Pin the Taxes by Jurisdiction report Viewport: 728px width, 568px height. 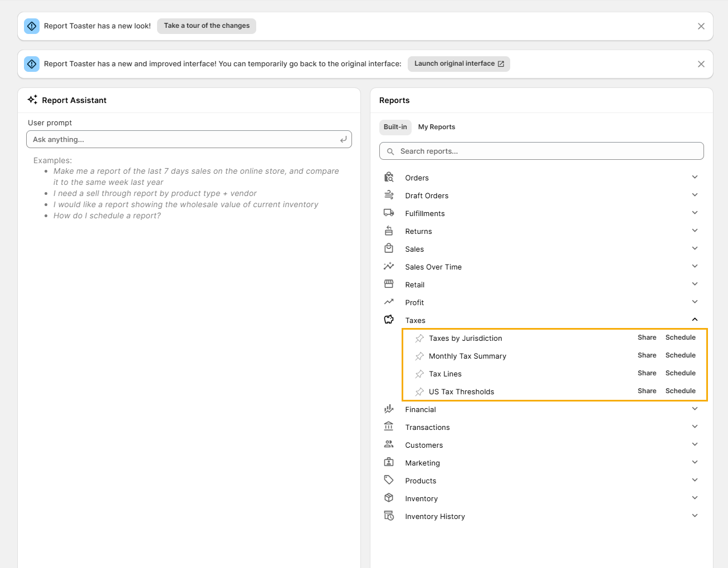[419, 339]
